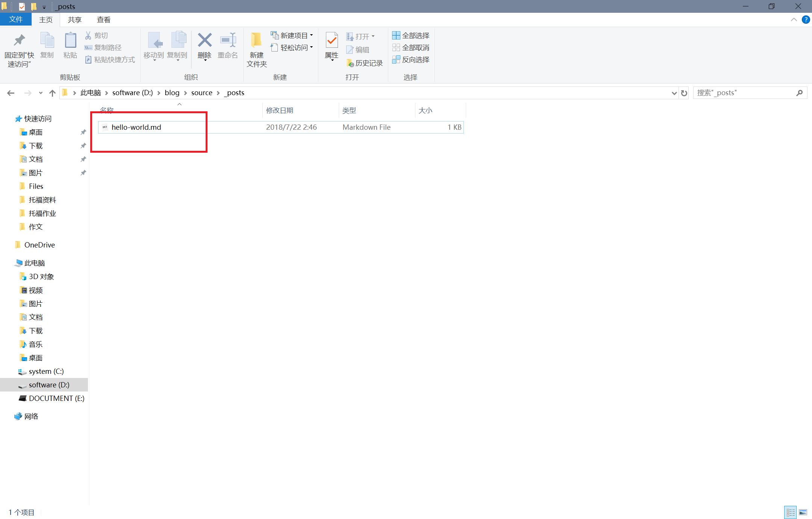This screenshot has height=519, width=812.
Task: Click the blog breadcrumb in address bar
Action: [172, 93]
